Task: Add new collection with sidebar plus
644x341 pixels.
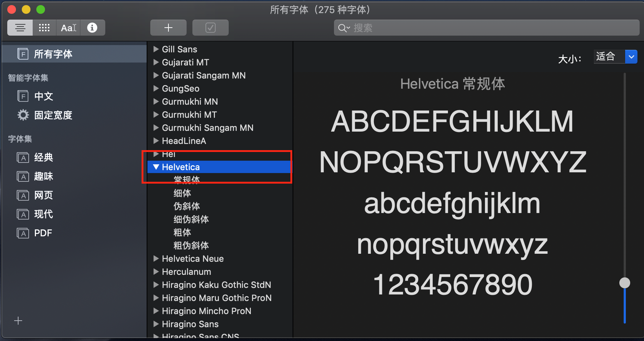Action: click(x=18, y=321)
